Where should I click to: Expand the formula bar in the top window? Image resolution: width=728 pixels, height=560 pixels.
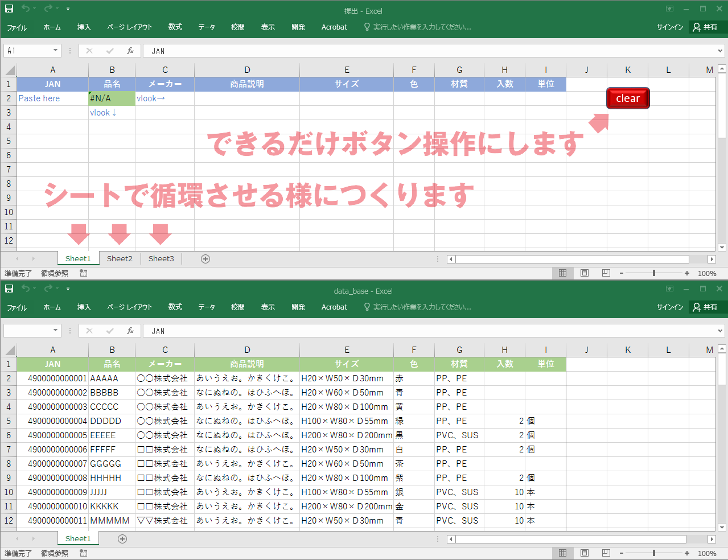pos(720,51)
